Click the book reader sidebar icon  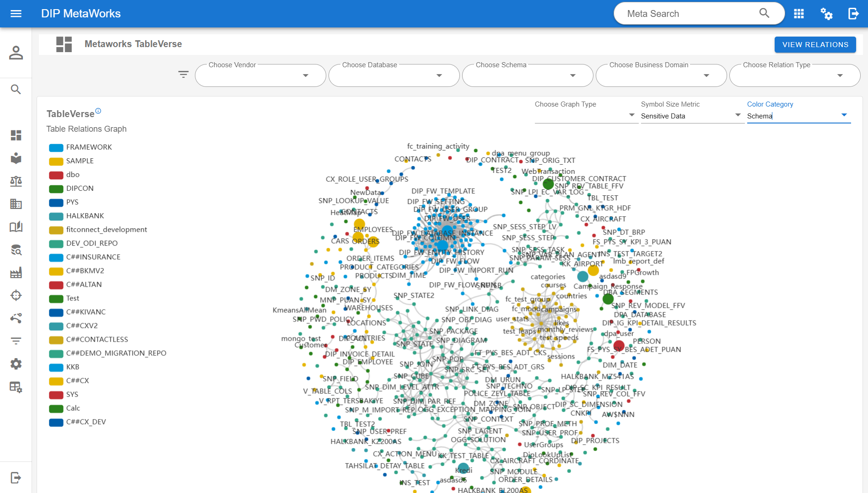tap(16, 158)
